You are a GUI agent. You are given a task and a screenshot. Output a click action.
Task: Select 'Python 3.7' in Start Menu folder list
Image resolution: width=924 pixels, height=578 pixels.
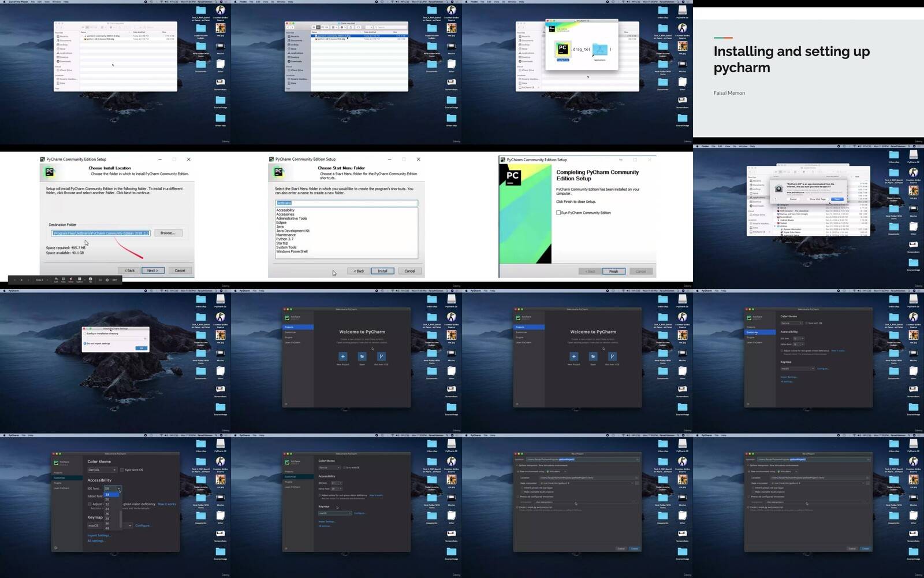pyautogui.click(x=285, y=239)
